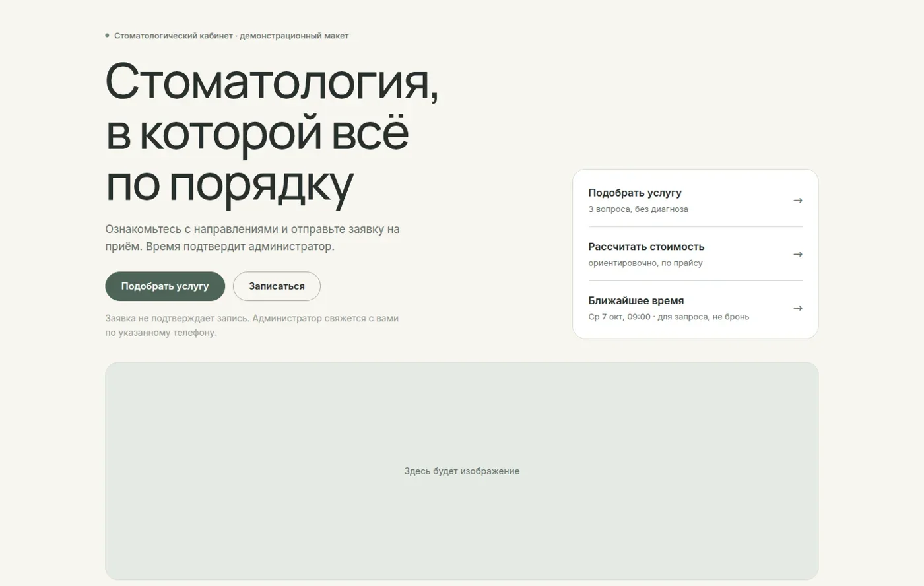Click the outlined 'Записаться' button
924x586 pixels.
pos(277,286)
